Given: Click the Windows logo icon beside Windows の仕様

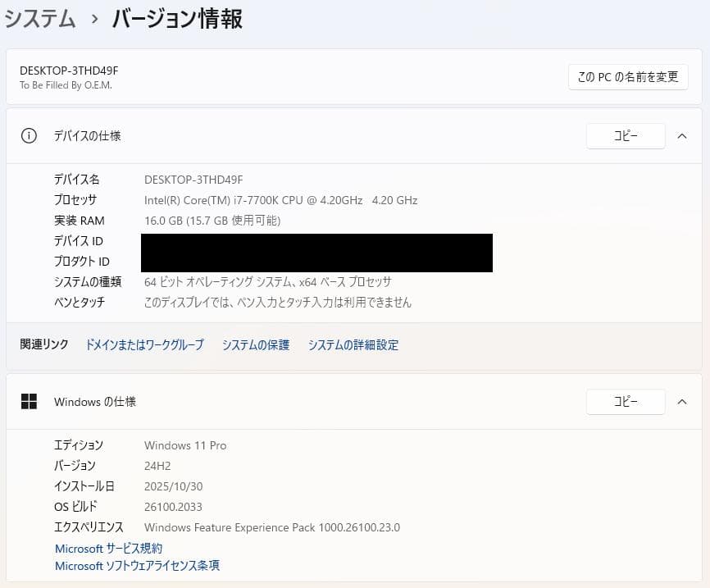Looking at the screenshot, I should click(x=29, y=402).
